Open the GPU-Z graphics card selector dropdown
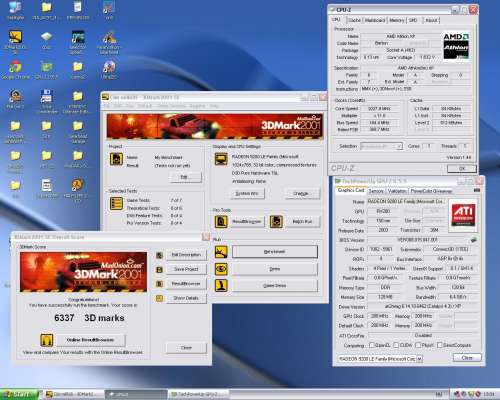Image resolution: width=500 pixels, height=400 pixels. click(x=380, y=359)
